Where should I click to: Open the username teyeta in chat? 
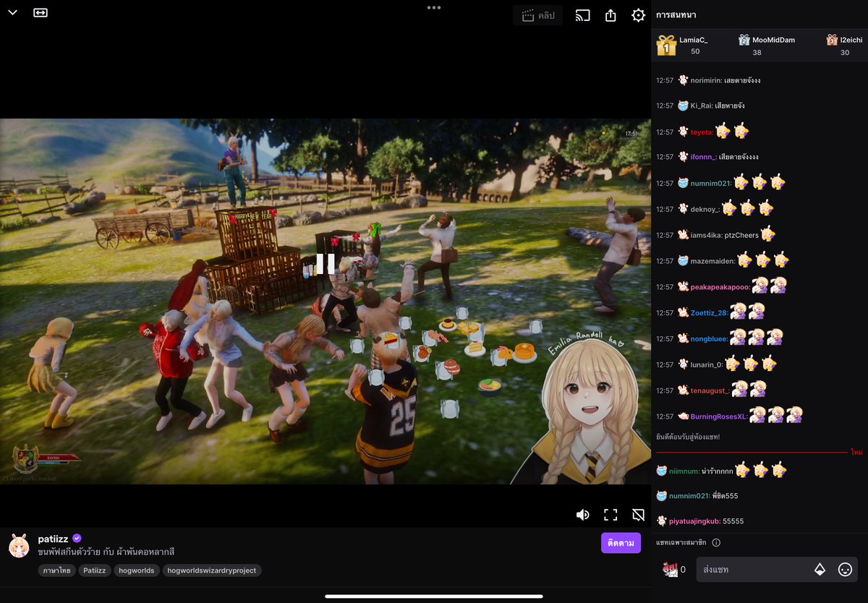702,132
